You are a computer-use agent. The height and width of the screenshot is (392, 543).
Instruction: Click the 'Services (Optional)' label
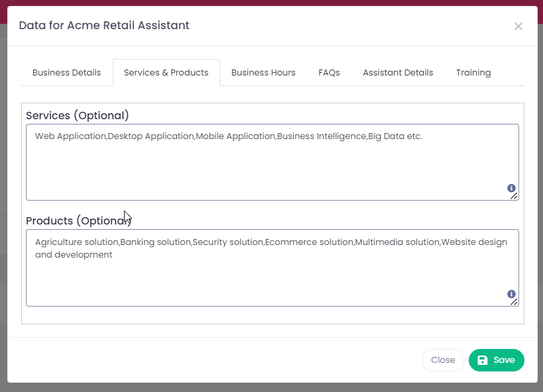point(77,115)
